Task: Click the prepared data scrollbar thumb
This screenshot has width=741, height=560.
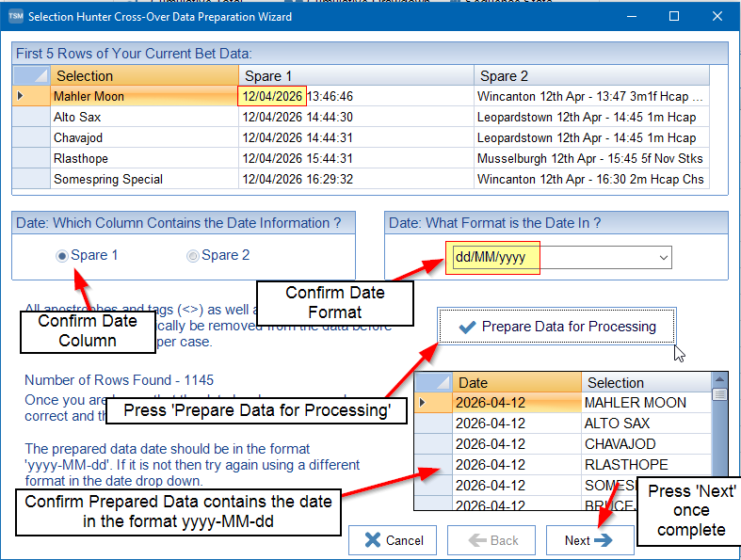Action: point(719,394)
